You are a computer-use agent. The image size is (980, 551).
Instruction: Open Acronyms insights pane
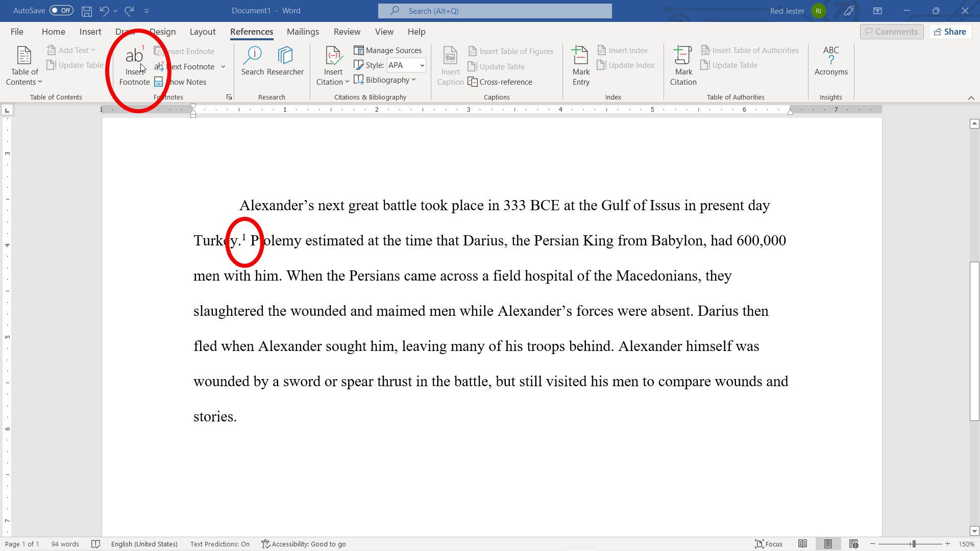(830, 61)
